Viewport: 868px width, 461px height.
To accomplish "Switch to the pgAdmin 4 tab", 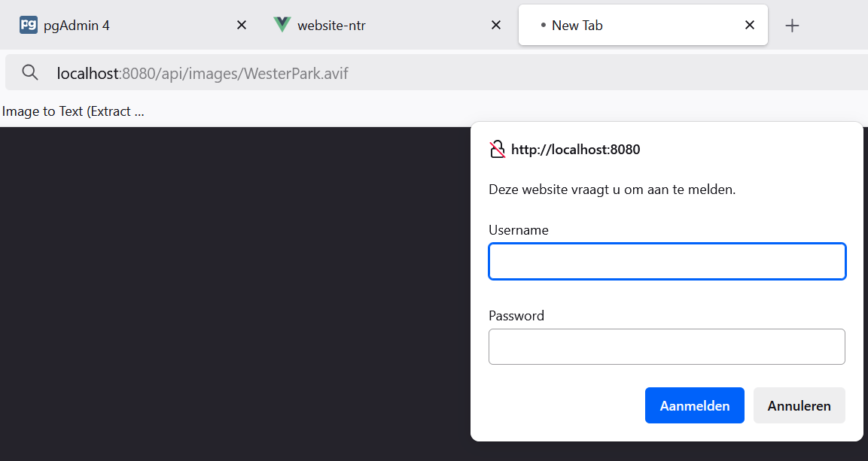I will pyautogui.click(x=120, y=26).
